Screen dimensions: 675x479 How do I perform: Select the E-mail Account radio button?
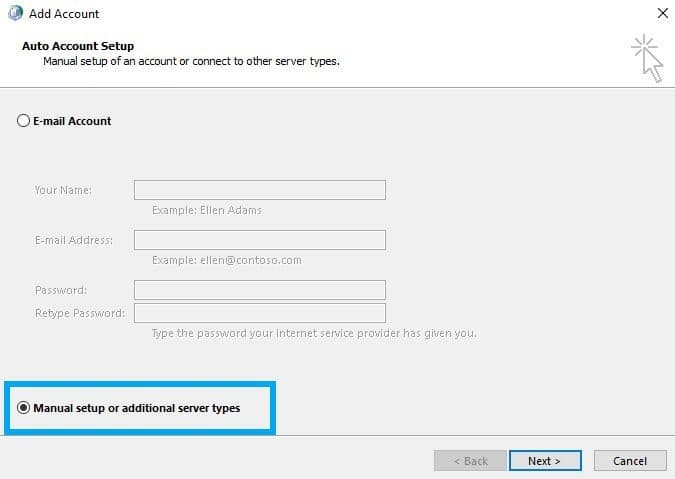(23, 121)
